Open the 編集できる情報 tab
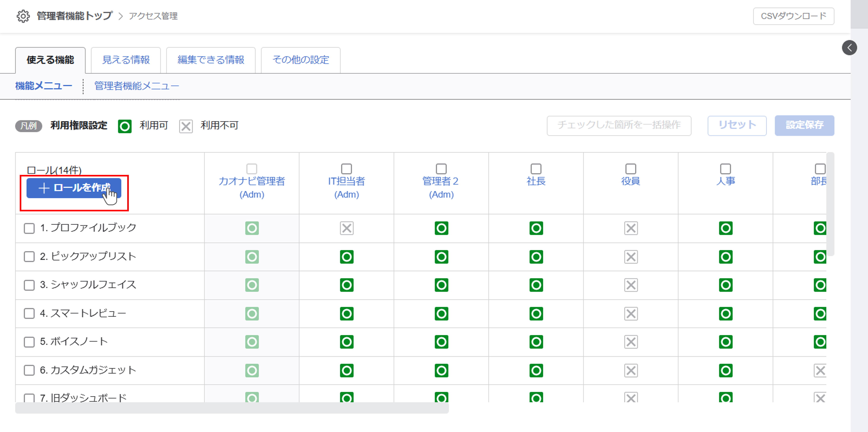 [211, 60]
